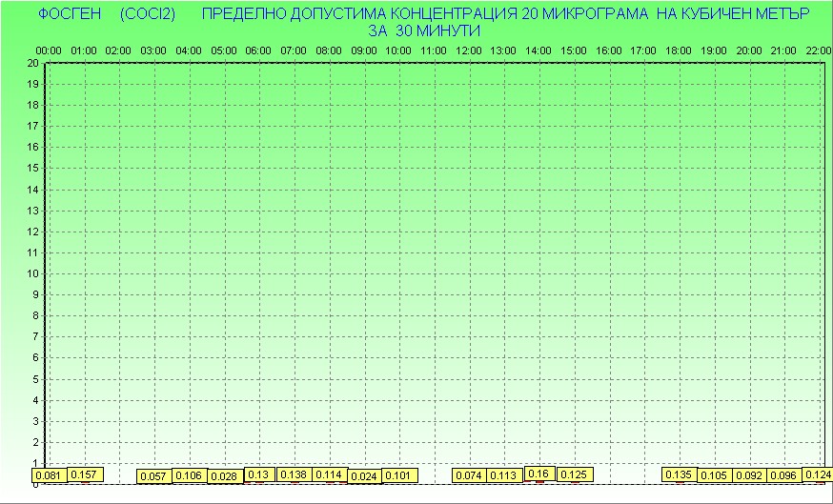Image resolution: width=833 pixels, height=504 pixels.
Task: Click the 06:00 time axis label
Action: [x=258, y=51]
